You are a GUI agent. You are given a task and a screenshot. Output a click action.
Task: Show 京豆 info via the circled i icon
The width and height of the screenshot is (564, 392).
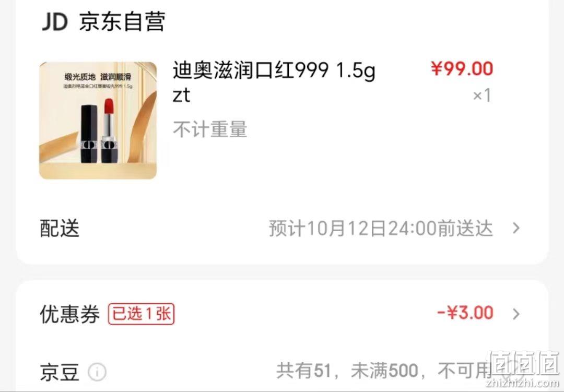click(x=97, y=372)
